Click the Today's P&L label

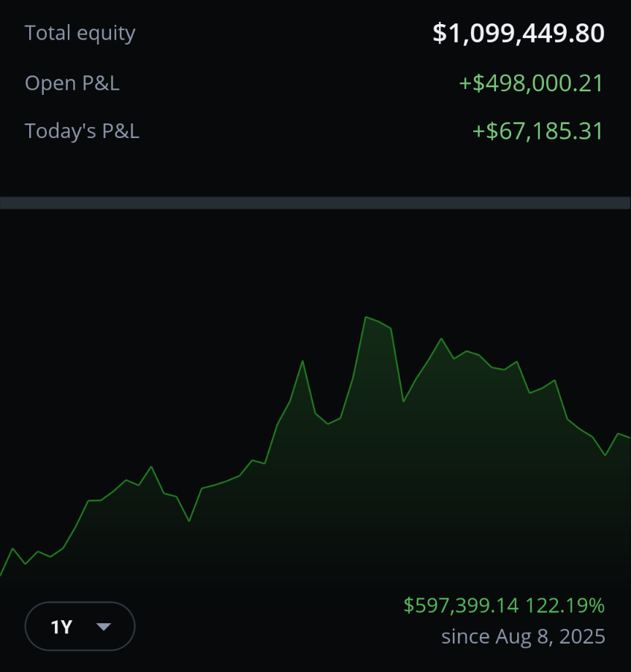(x=83, y=131)
